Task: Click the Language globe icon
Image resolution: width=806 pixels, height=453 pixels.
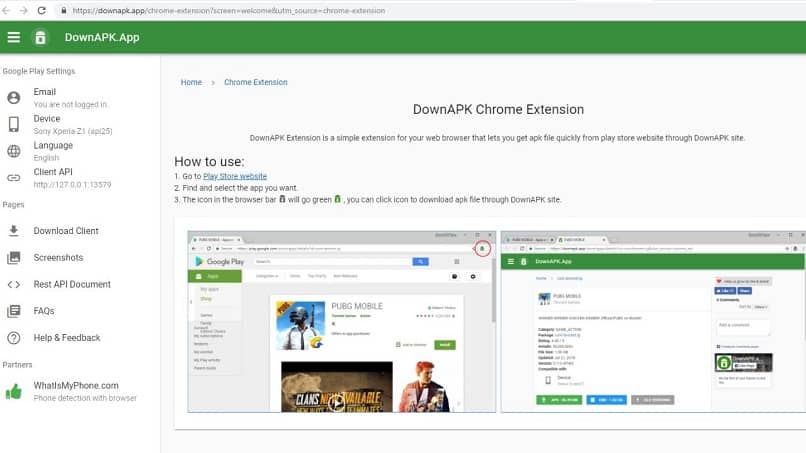Action: pos(14,151)
